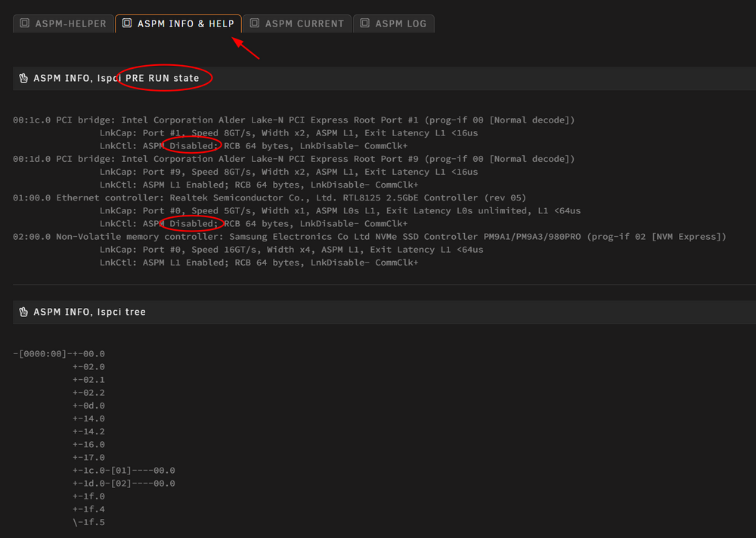Click the +-0d.0 tree entry
756x538 pixels.
click(x=88, y=406)
